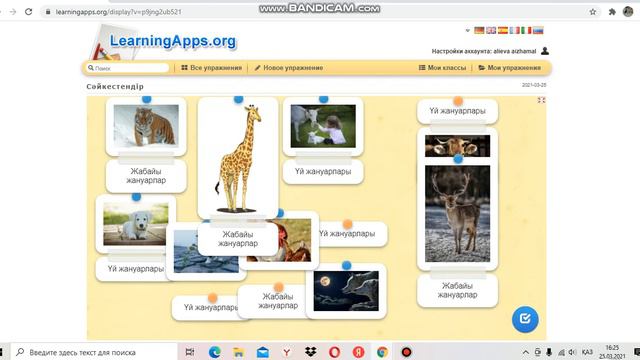Open Microsoft Edge from the taskbar
The height and width of the screenshot is (360, 640).
pos(215,352)
